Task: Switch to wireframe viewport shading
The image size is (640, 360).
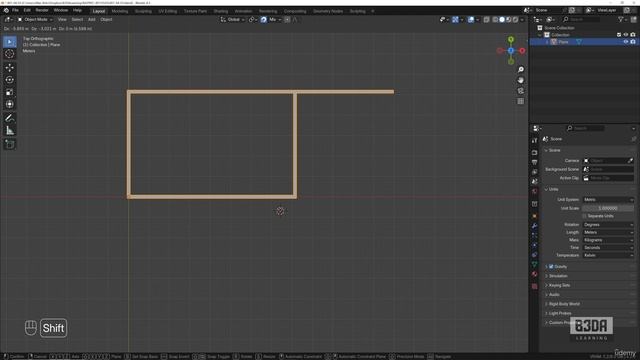Action: coord(495,20)
